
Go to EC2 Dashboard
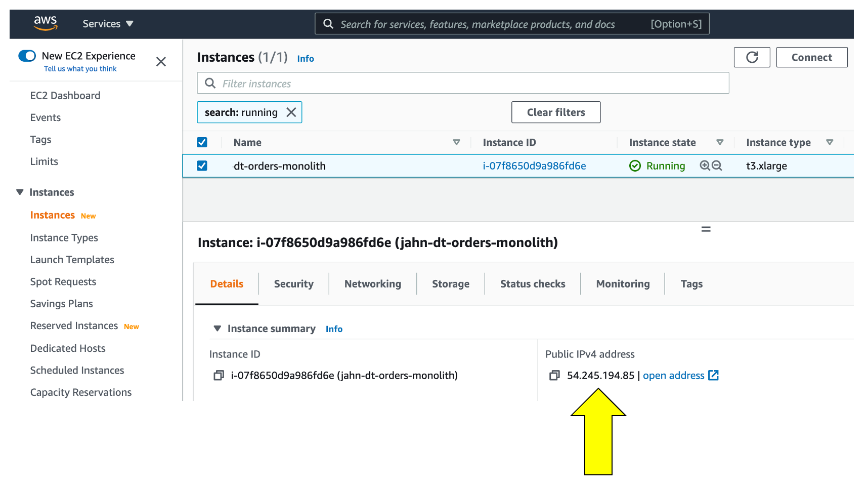point(65,95)
